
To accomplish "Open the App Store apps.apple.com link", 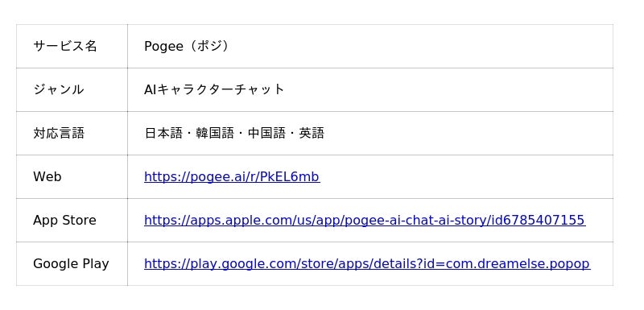I will pos(365,221).
